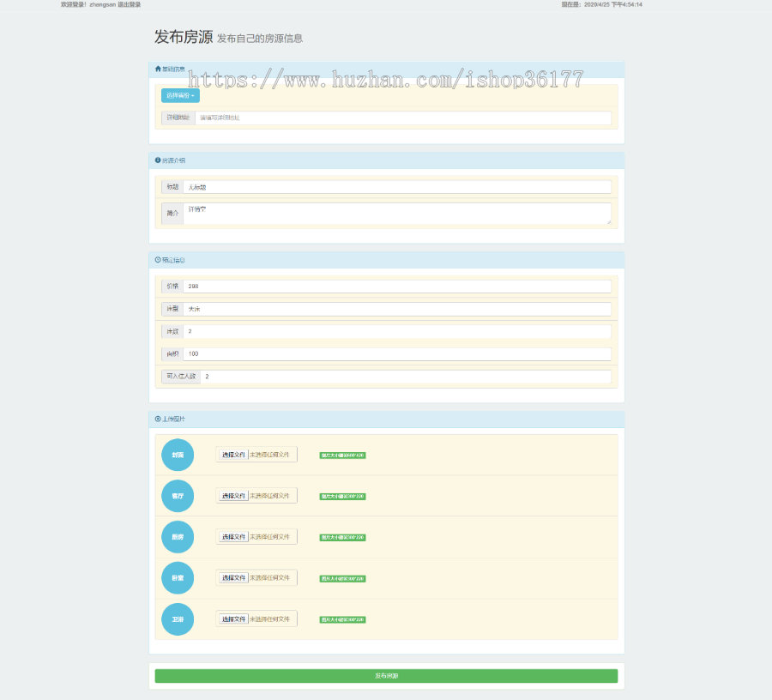Click the upload icon beside 上传图片 header
Image resolution: width=772 pixels, height=700 pixels.
[x=157, y=419]
